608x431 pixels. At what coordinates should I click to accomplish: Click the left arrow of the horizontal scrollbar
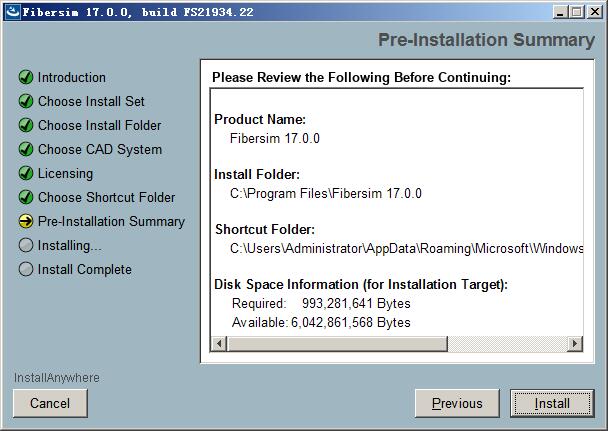coord(219,344)
